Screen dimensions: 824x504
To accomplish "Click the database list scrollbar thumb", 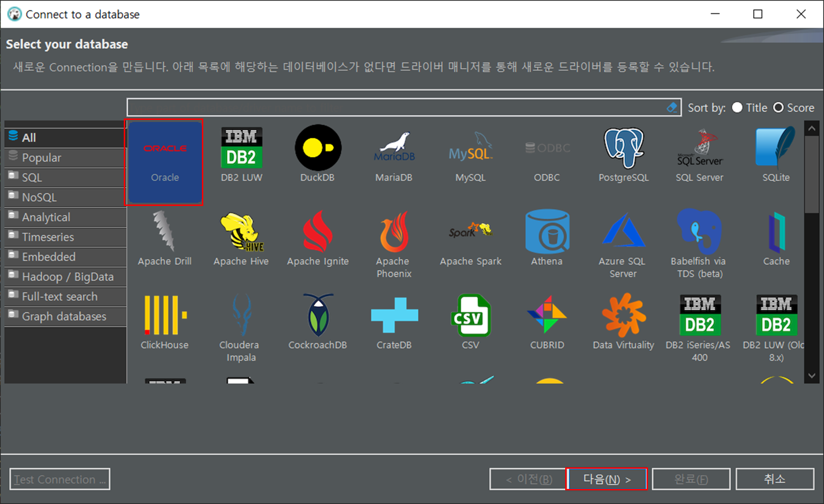I will pyautogui.click(x=812, y=174).
